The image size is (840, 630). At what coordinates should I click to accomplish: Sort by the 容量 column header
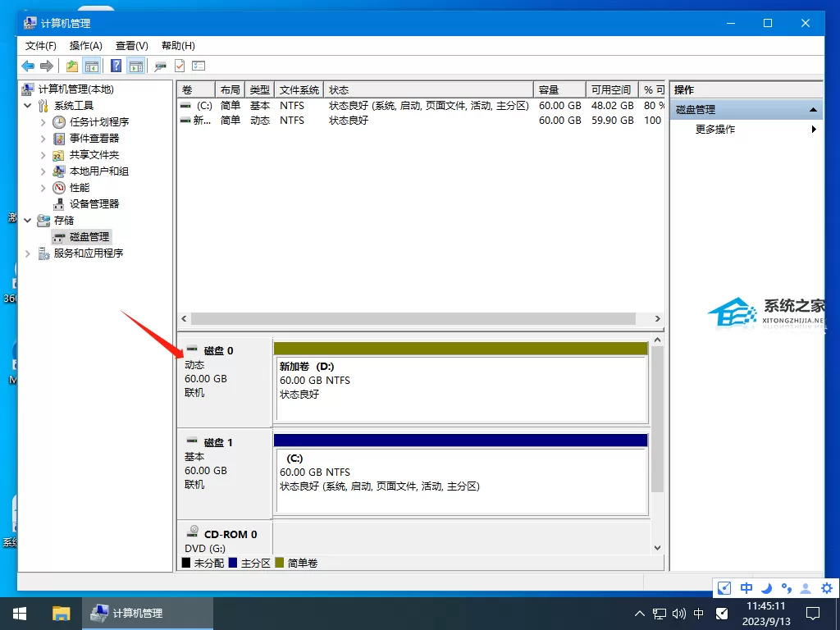pos(559,89)
